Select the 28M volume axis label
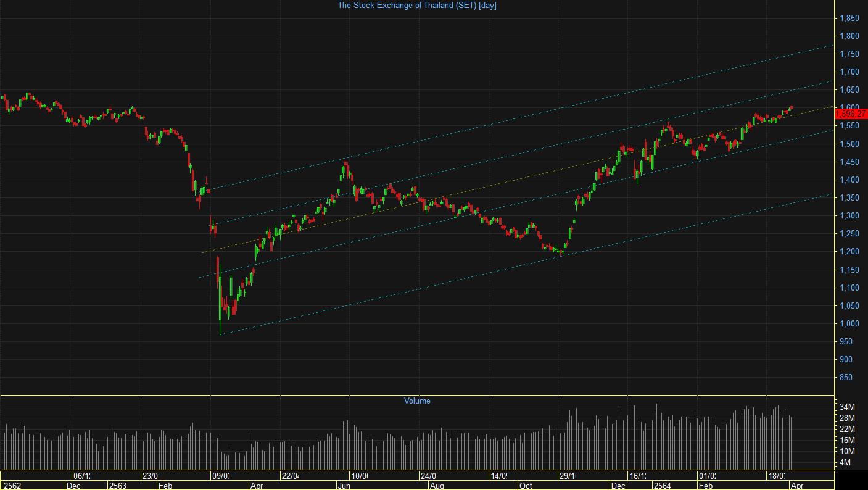The height and width of the screenshot is (490, 868). coord(847,418)
